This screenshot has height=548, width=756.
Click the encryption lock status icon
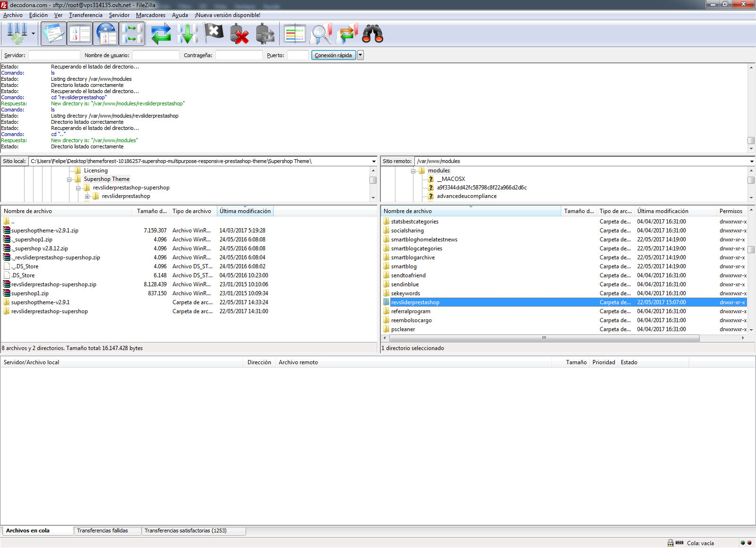670,543
